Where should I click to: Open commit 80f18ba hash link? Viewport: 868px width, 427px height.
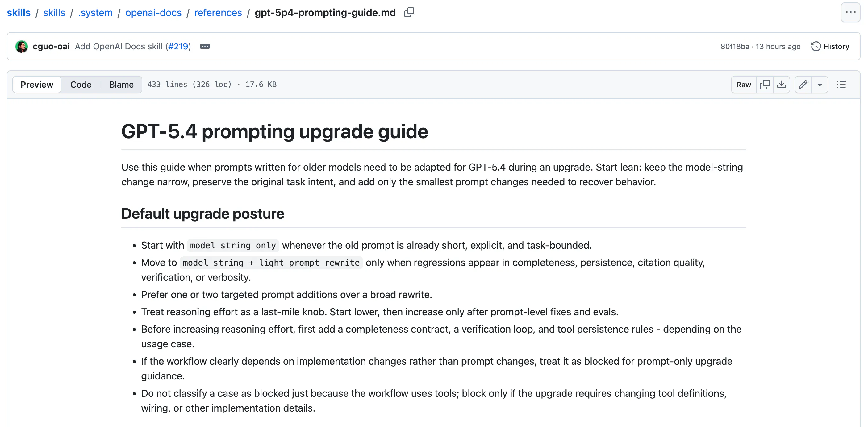point(735,47)
